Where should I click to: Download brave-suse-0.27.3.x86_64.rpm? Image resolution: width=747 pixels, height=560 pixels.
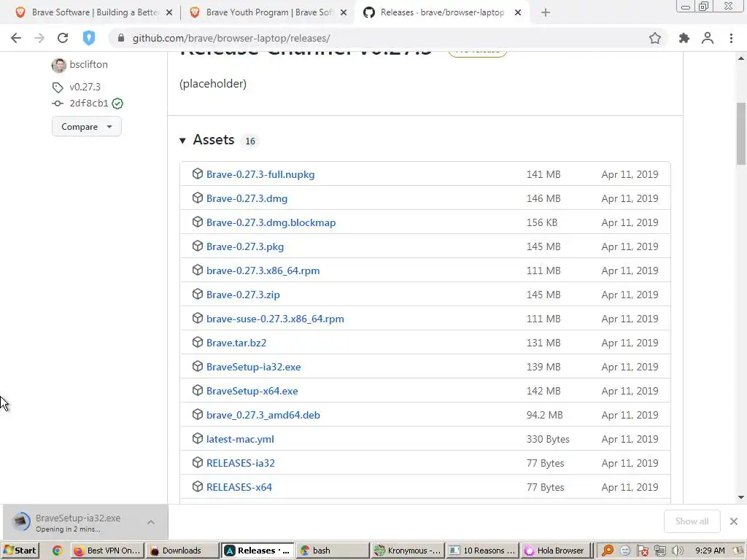275,319
